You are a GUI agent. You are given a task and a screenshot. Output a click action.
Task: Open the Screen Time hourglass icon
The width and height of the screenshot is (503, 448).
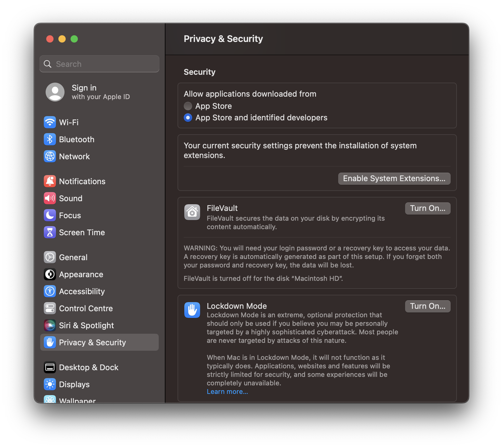coord(50,233)
